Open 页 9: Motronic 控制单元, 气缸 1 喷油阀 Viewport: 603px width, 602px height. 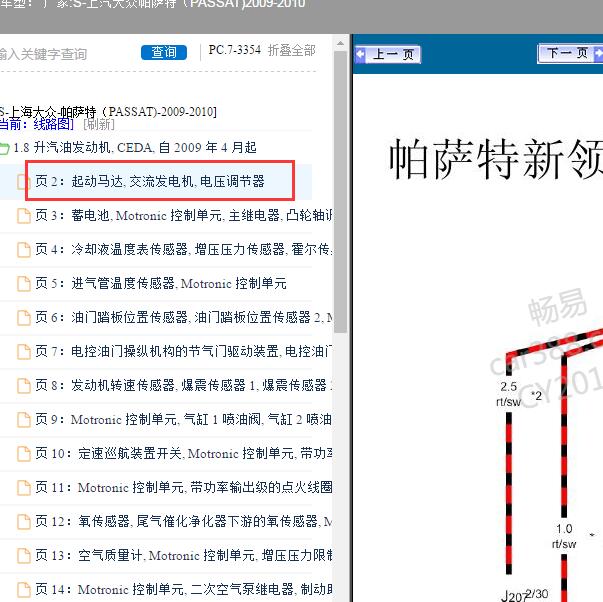[x=184, y=419]
